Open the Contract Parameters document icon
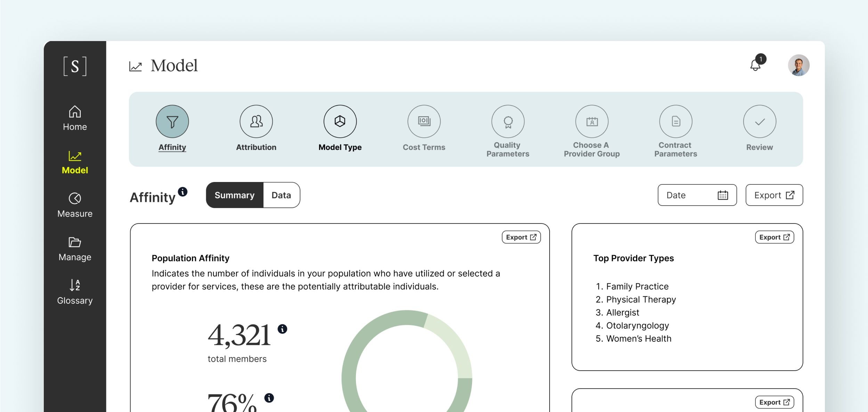 coord(675,121)
